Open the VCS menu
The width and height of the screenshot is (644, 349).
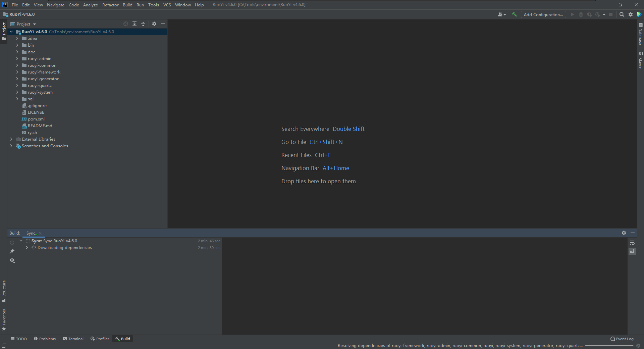pyautogui.click(x=167, y=5)
